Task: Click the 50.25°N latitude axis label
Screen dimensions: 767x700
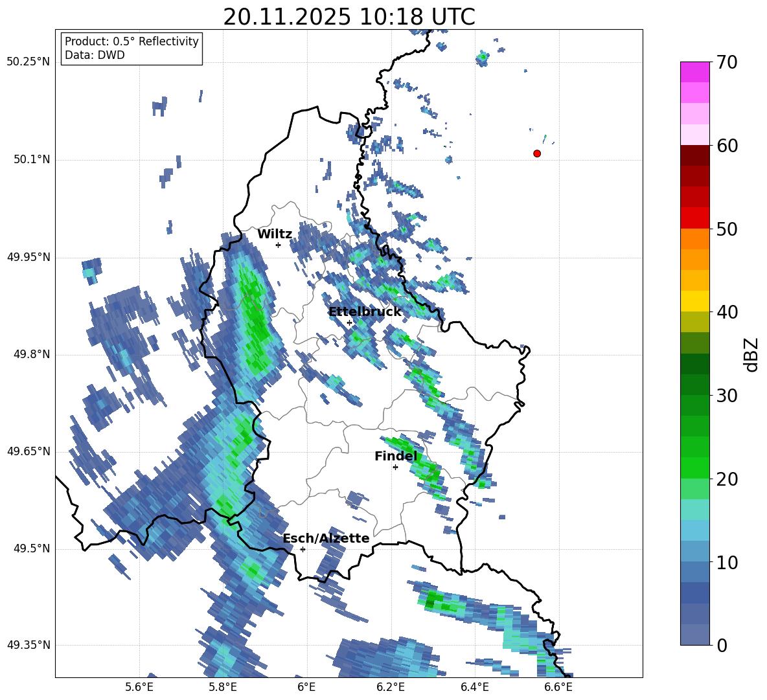Action: tap(28, 62)
